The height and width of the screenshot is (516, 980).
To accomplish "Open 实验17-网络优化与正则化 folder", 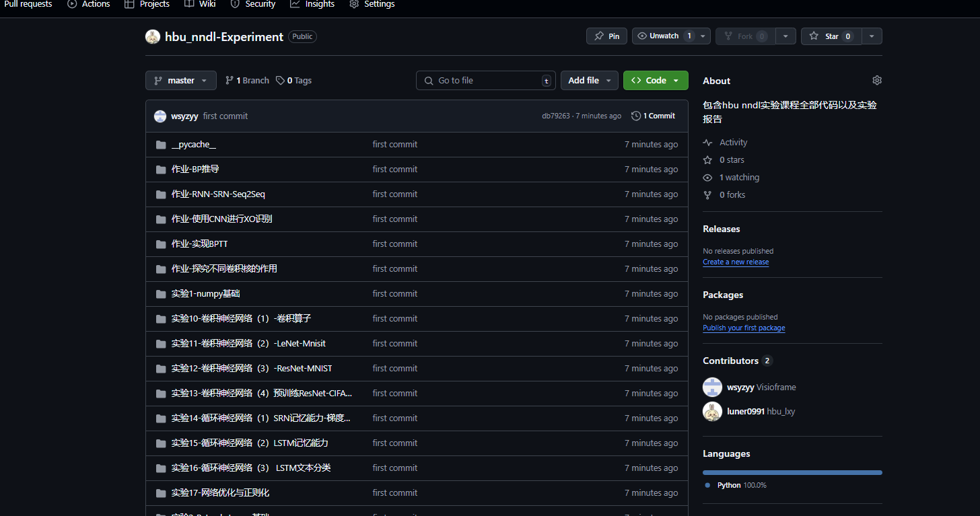I will tap(220, 492).
